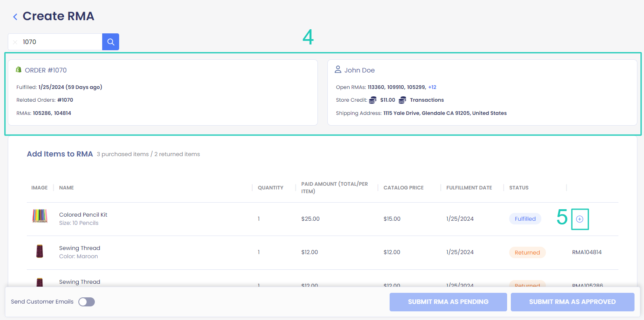Open RMA 104814 link in the order card

tap(62, 113)
